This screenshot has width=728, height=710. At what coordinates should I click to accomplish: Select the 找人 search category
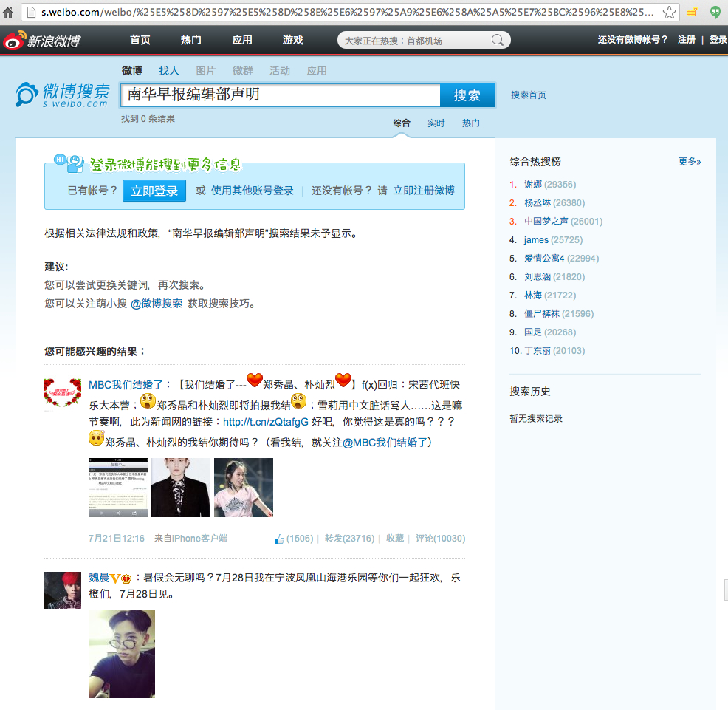click(168, 71)
